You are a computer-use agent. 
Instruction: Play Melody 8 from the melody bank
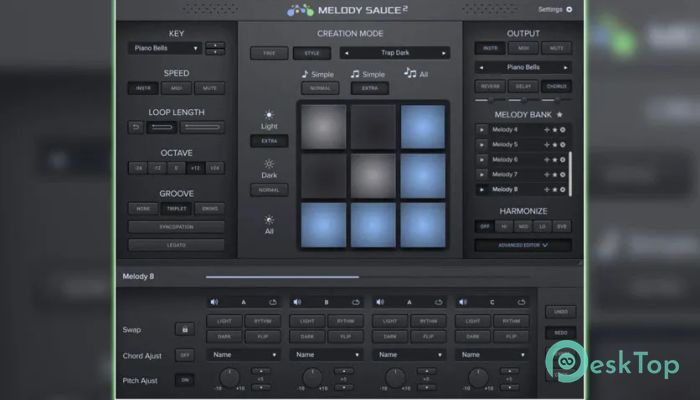(482, 190)
